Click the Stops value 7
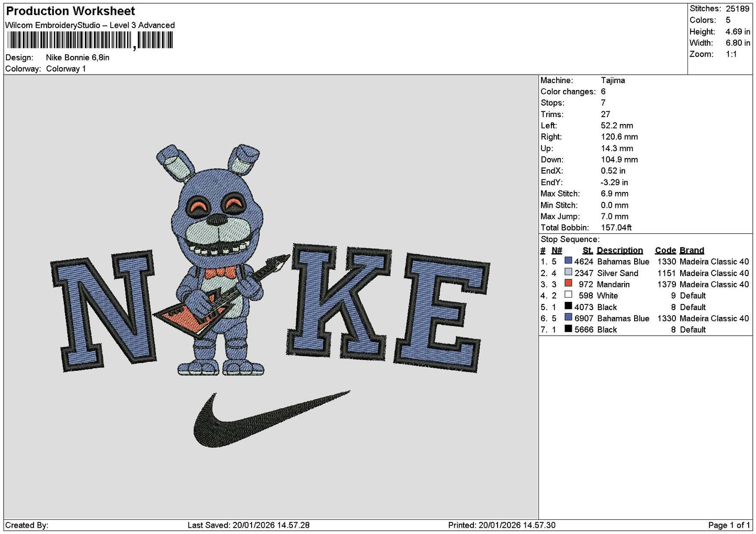Image resolution: width=756 pixels, height=534 pixels. coord(603,103)
